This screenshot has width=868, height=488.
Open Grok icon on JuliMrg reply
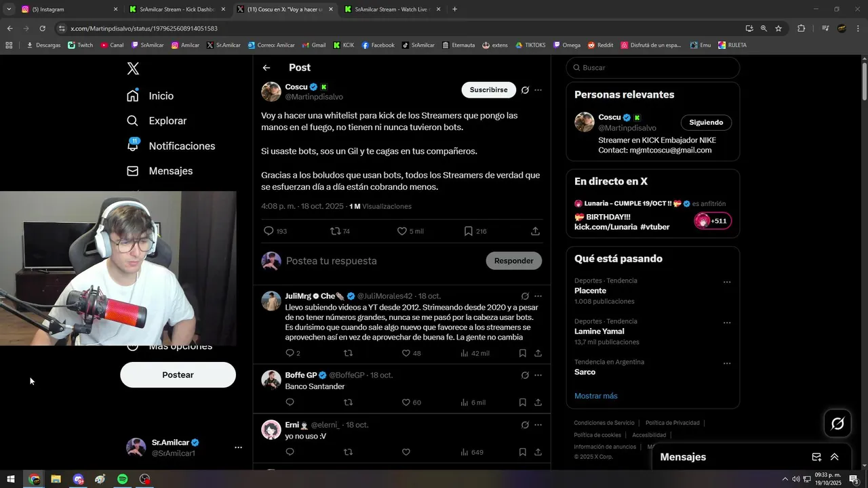[525, 296]
